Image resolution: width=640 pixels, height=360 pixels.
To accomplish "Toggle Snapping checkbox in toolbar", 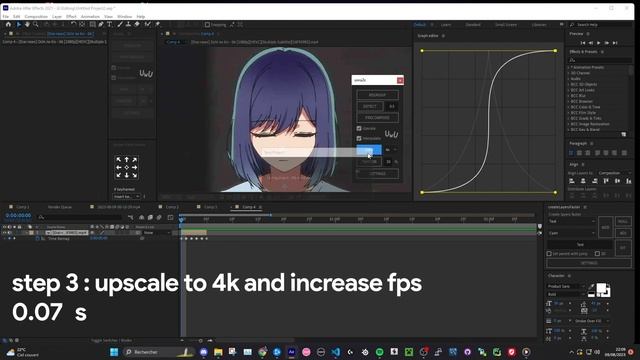I will 207,25.
